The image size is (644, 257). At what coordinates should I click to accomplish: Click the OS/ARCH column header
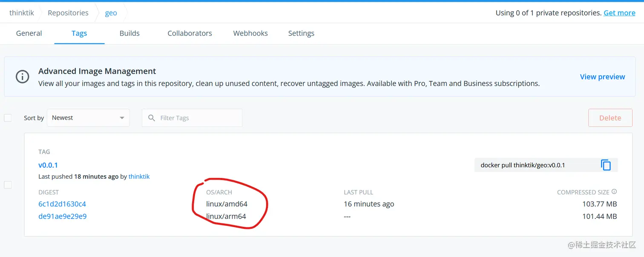[x=219, y=192]
